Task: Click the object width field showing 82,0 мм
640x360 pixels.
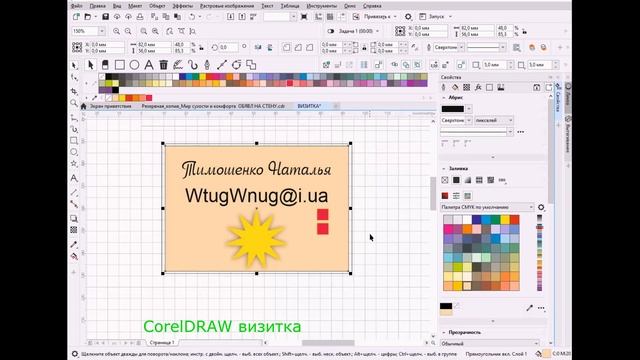Action: pos(154,44)
